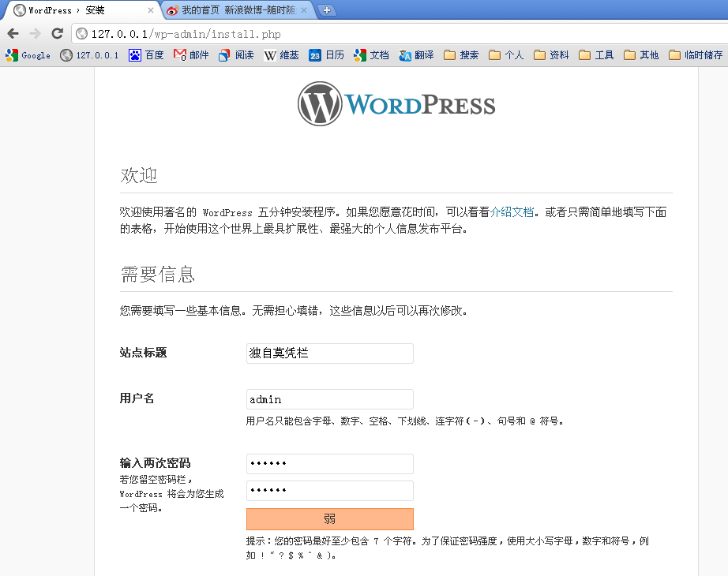Image resolution: width=728 pixels, height=576 pixels.
Task: Open the 文档 docs bookmark
Action: (x=371, y=55)
